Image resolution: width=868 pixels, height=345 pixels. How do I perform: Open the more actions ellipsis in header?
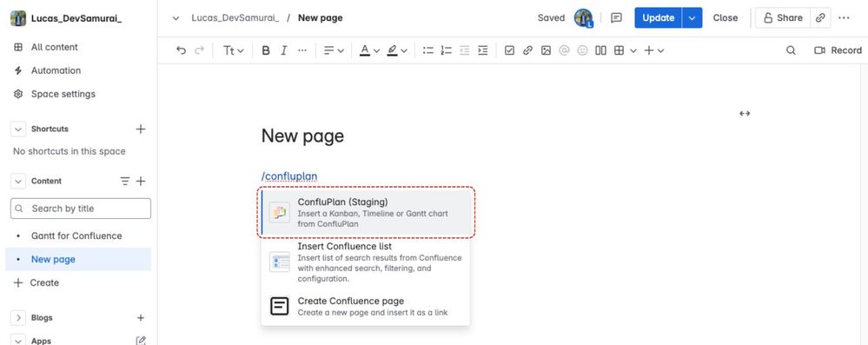tap(844, 17)
